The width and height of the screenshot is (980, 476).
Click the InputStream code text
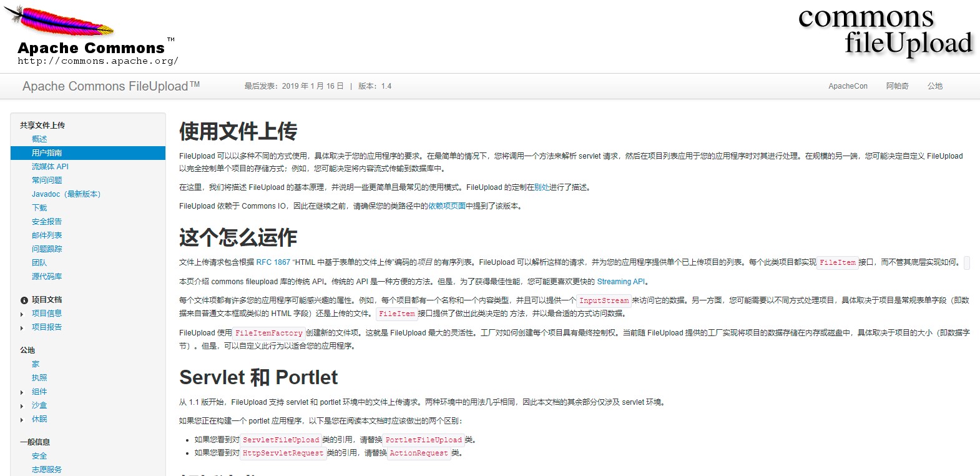pos(604,300)
